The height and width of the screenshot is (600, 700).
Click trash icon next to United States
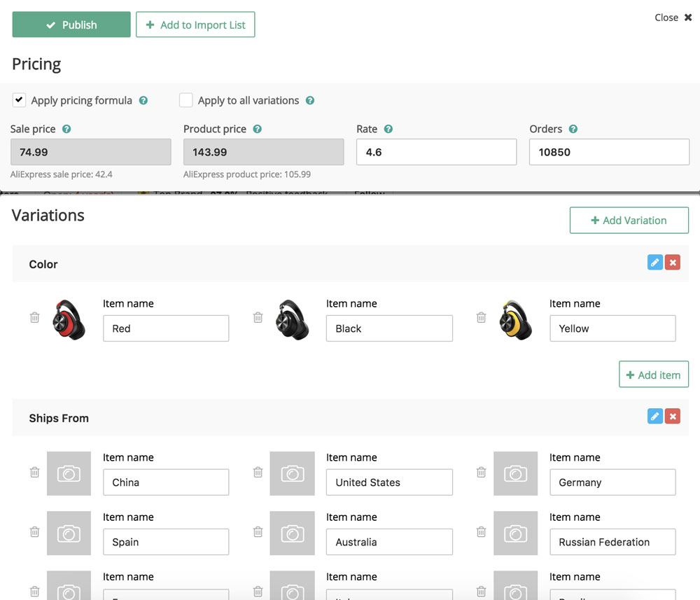tap(258, 473)
